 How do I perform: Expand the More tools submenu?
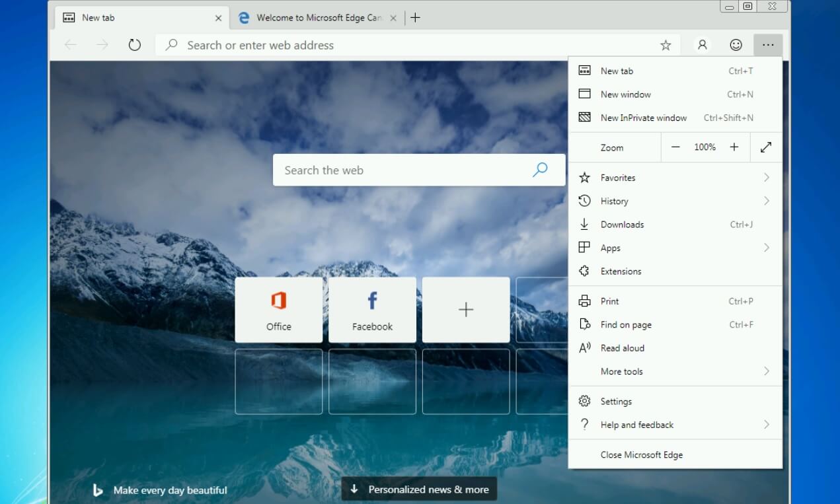tap(621, 371)
